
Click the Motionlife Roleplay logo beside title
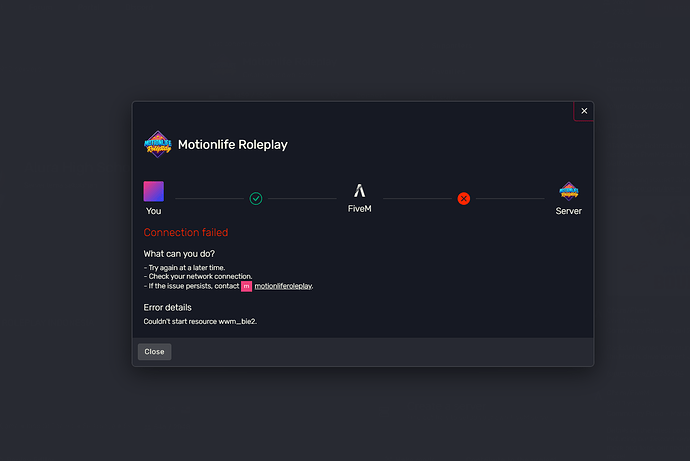[158, 144]
